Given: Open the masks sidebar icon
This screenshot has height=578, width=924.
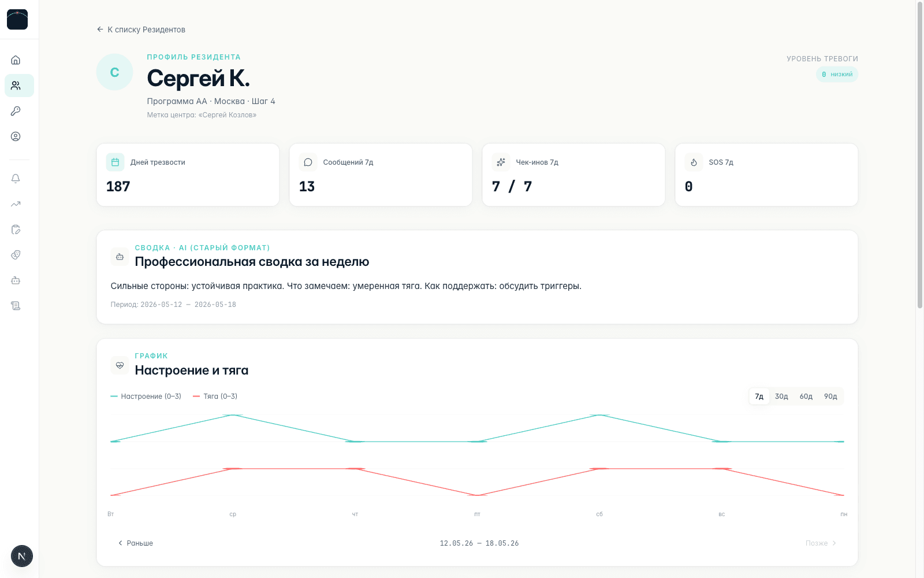Looking at the screenshot, I should coord(16,255).
